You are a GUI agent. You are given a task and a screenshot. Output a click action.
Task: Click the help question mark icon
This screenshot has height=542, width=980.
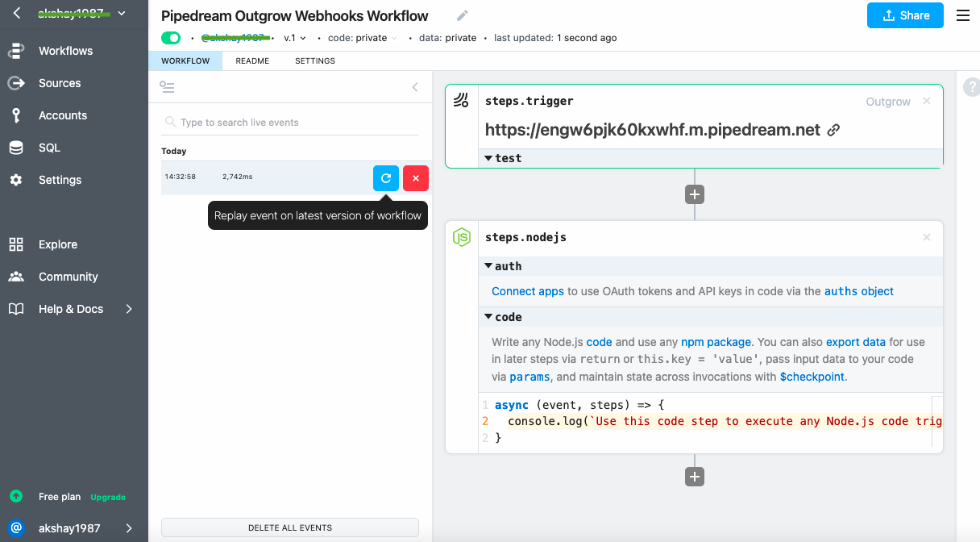[972, 87]
